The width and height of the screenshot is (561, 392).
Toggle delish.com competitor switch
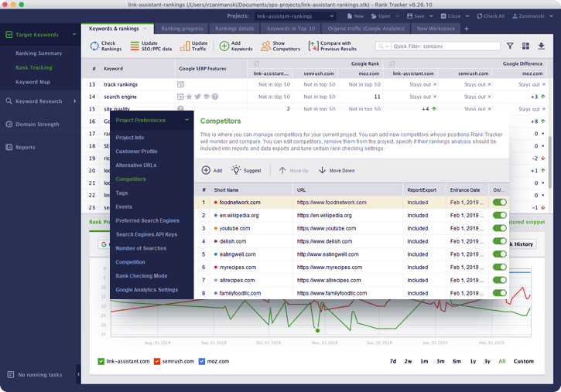pos(500,241)
